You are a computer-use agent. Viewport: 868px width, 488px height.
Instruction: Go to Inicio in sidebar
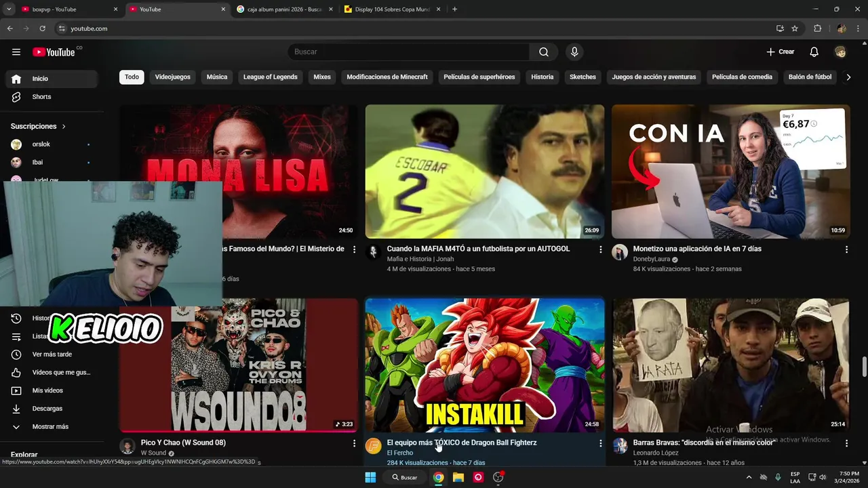(52, 79)
